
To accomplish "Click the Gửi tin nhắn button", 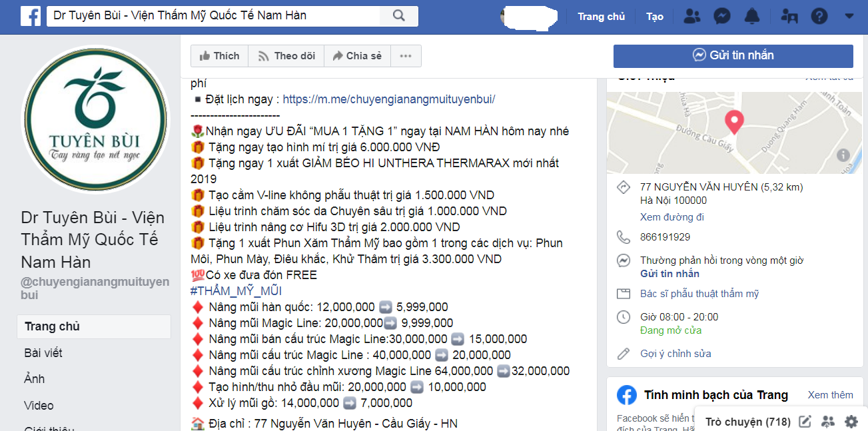I will click(733, 55).
